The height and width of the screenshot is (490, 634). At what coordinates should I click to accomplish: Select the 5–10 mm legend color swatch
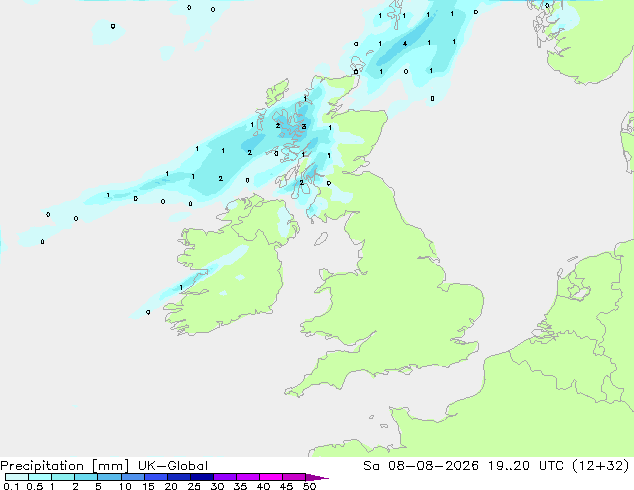coord(109,477)
